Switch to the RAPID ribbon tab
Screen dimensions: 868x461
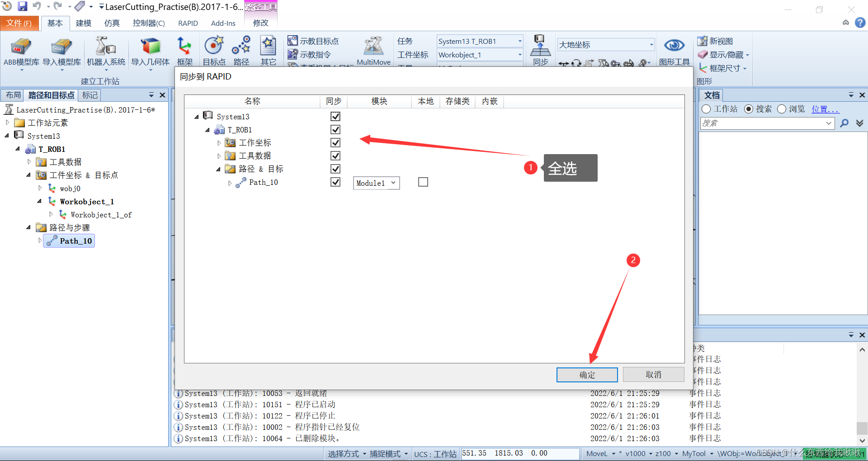[x=188, y=23]
